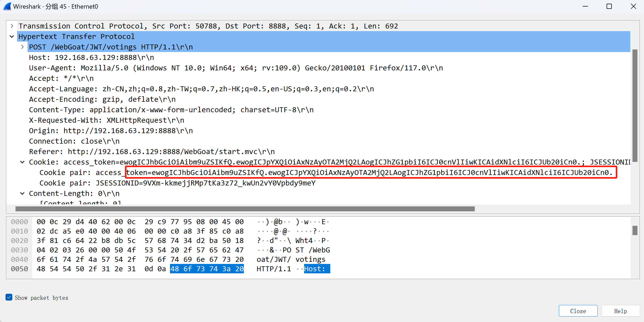
Task: Select the Origin header line
Action: tap(111, 131)
